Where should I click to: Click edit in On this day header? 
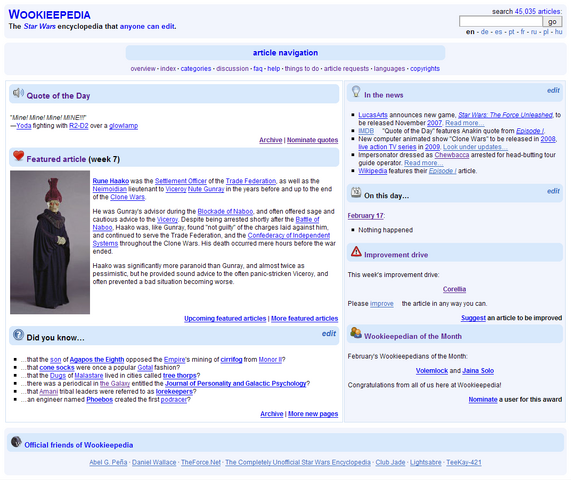tap(553, 191)
